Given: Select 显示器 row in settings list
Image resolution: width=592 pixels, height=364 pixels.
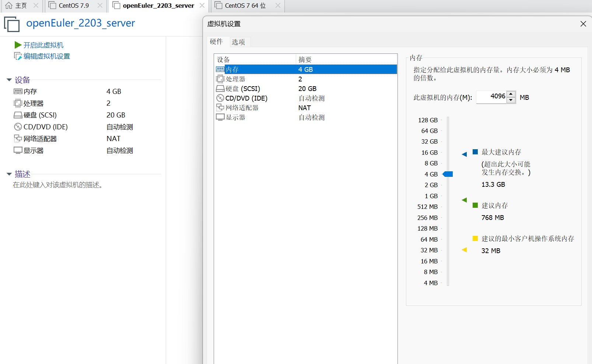Looking at the screenshot, I should (x=306, y=117).
